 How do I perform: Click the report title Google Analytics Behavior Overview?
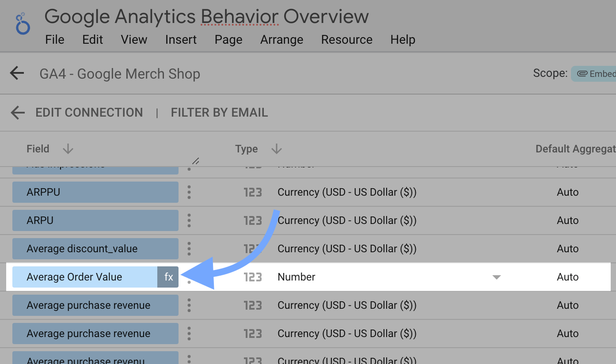click(207, 16)
